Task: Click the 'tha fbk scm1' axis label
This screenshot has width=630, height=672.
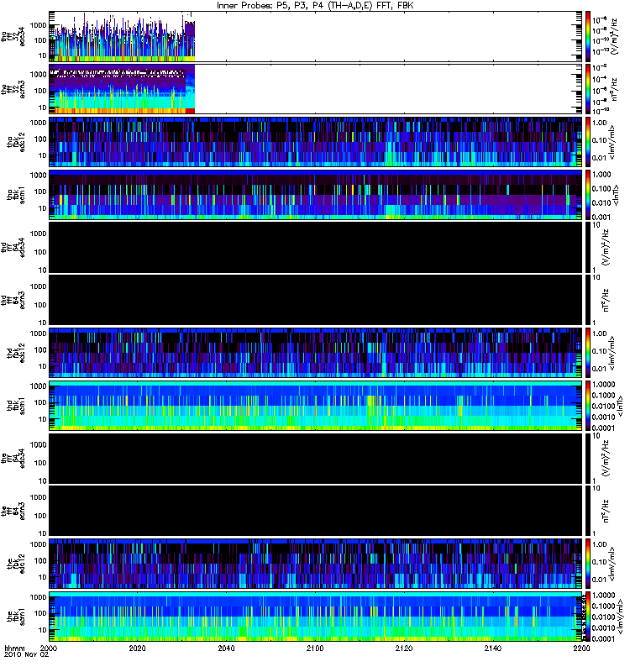Action: [x=16, y=195]
